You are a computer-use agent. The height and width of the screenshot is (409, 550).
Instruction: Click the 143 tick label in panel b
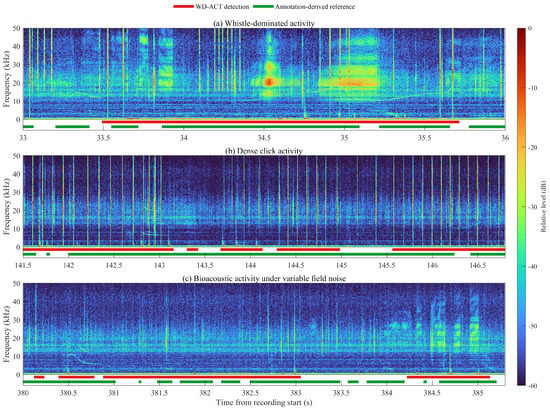click(x=160, y=266)
